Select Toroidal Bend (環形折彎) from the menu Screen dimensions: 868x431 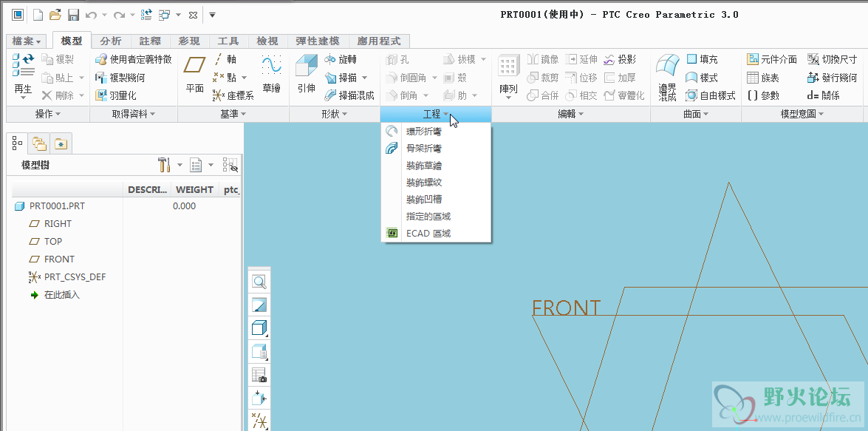[436, 132]
